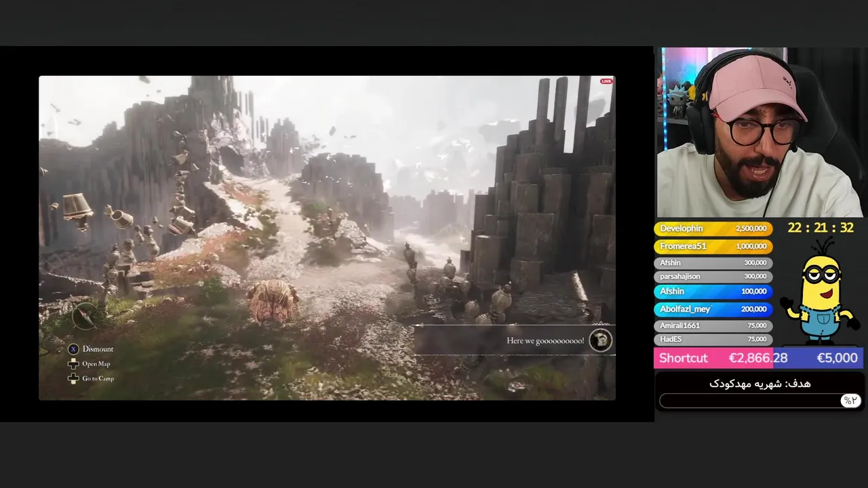
Task: Click the goal progress bar under the Persian text
Action: [759, 401]
